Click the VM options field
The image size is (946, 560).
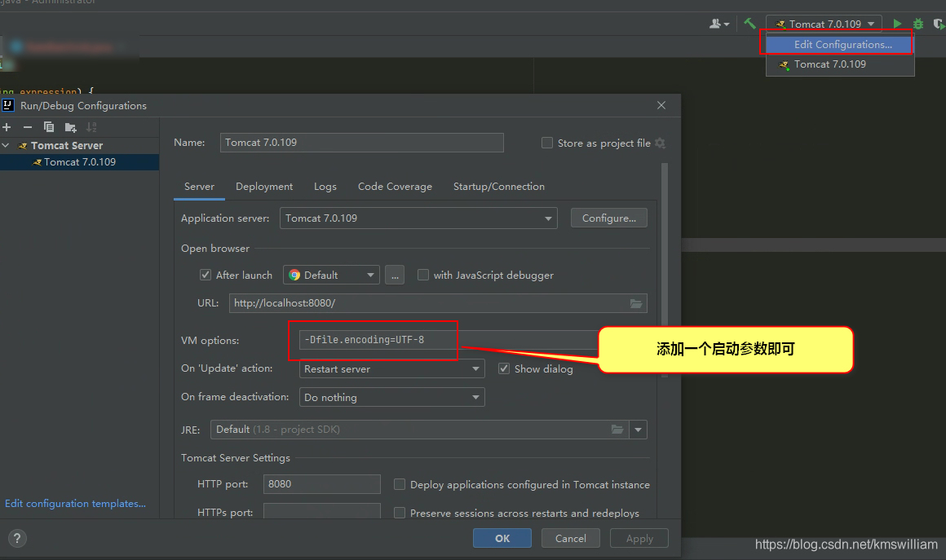tap(449, 340)
